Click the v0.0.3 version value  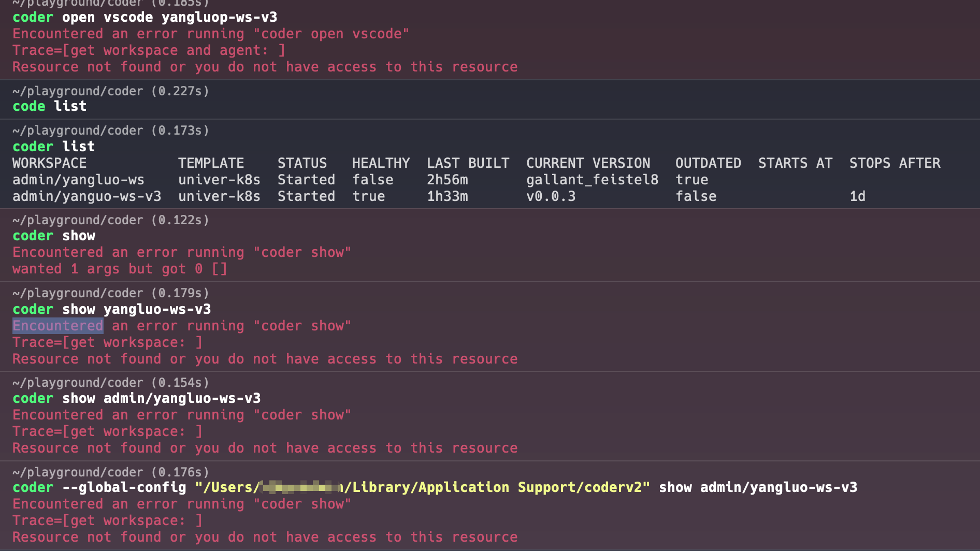pos(551,196)
